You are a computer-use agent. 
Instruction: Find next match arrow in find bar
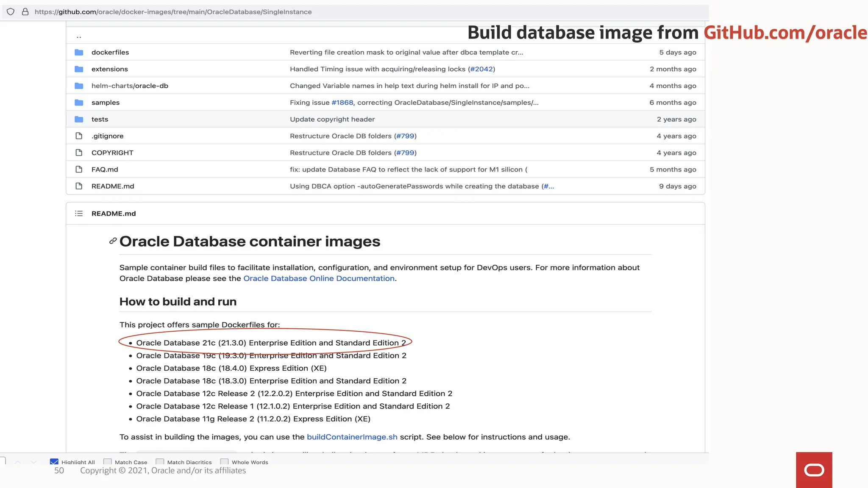click(x=34, y=462)
